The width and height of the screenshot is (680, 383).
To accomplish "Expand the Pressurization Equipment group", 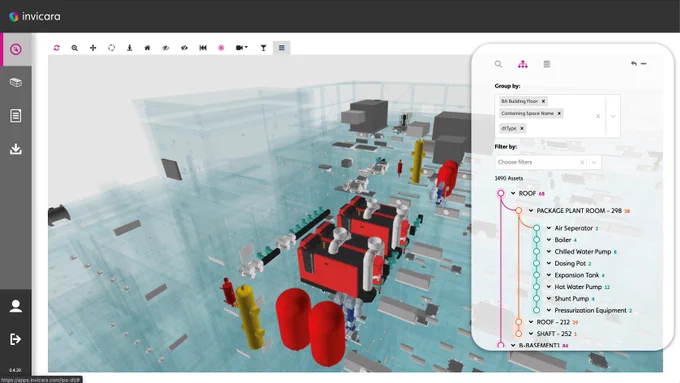I will click(x=549, y=310).
